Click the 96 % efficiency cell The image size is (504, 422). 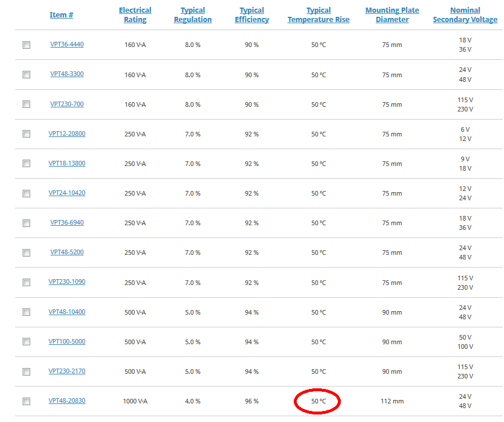(x=251, y=401)
